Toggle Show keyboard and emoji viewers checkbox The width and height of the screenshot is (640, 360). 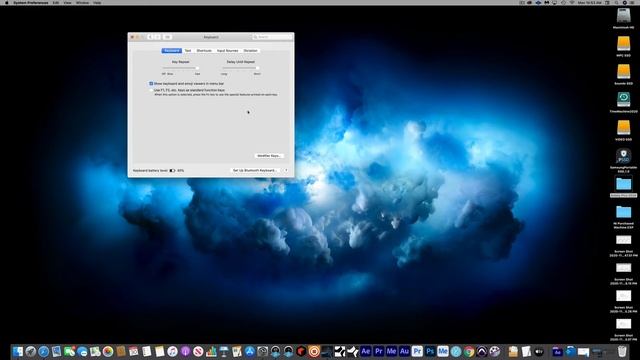(x=151, y=83)
